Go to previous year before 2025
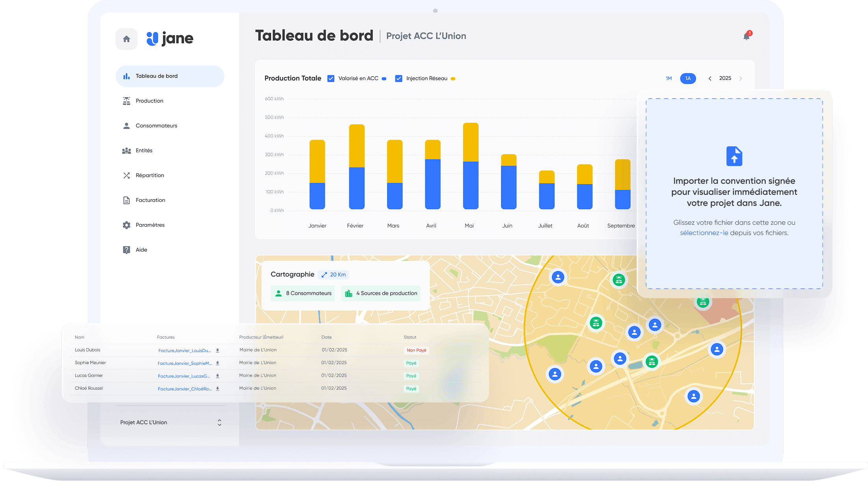868x491 pixels. [710, 78]
